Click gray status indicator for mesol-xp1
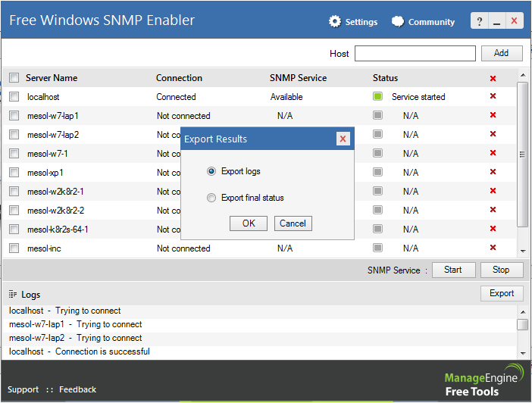532x403 pixels. point(377,172)
